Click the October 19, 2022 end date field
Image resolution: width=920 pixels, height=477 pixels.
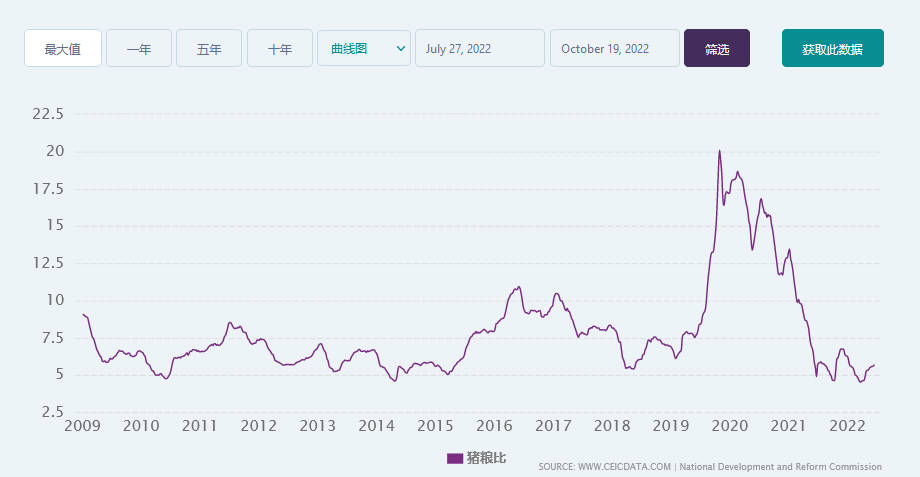pyautogui.click(x=615, y=48)
